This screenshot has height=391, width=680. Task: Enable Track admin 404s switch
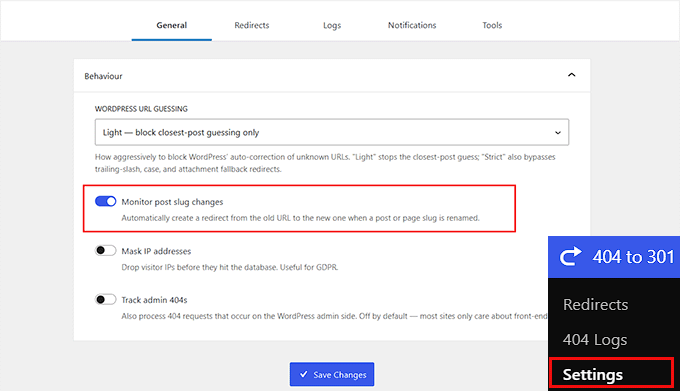click(x=105, y=300)
